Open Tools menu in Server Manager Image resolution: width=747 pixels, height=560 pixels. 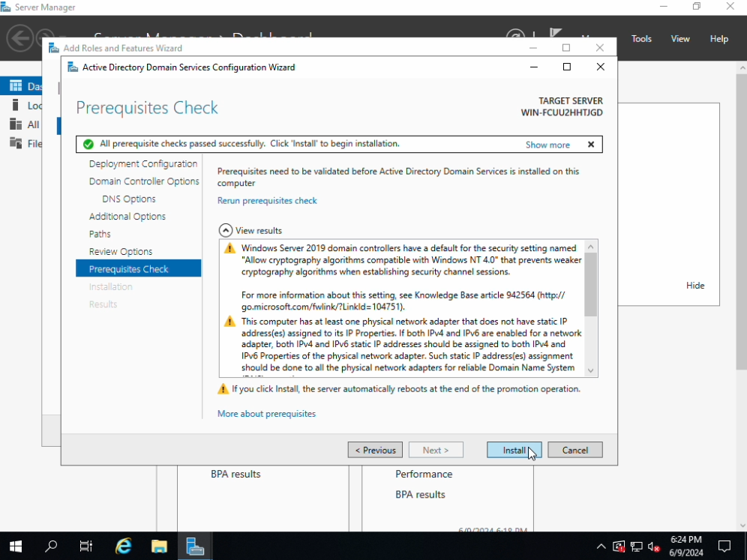click(x=641, y=39)
